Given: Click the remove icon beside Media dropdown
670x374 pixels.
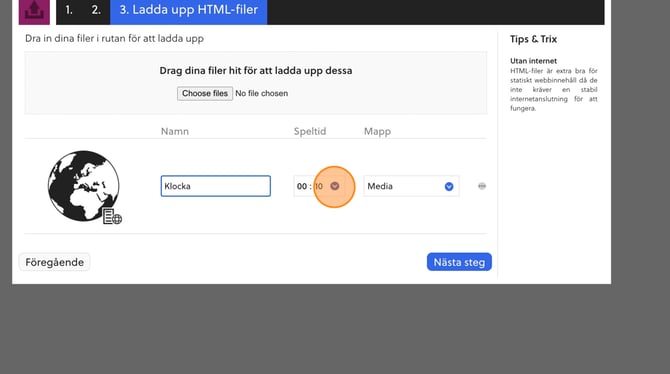Looking at the screenshot, I should point(482,186).
